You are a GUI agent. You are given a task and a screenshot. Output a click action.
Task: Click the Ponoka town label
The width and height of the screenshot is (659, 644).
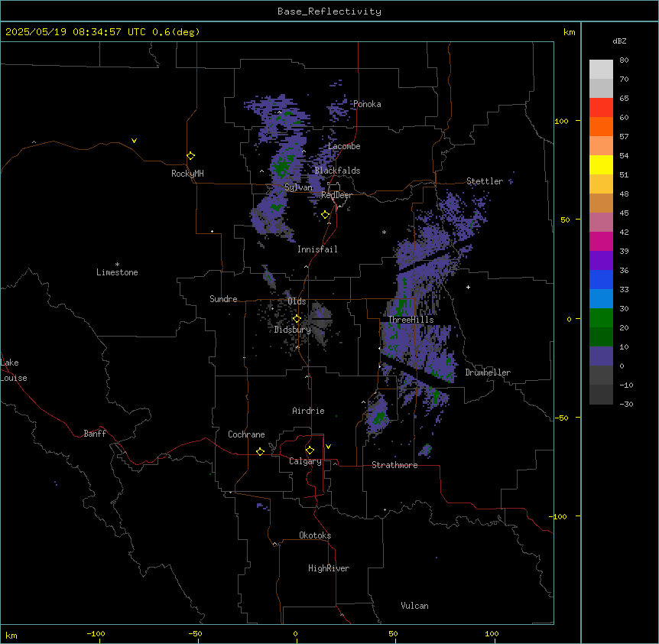367,104
